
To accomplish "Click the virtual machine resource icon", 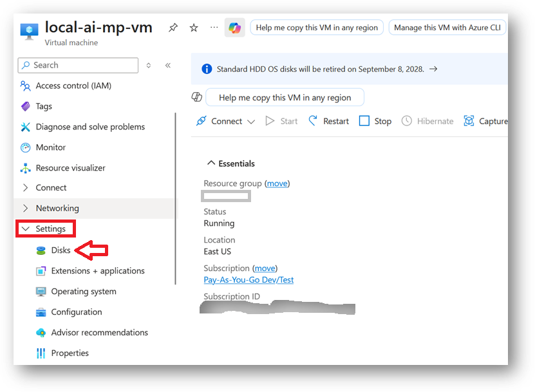I will pyautogui.click(x=29, y=32).
